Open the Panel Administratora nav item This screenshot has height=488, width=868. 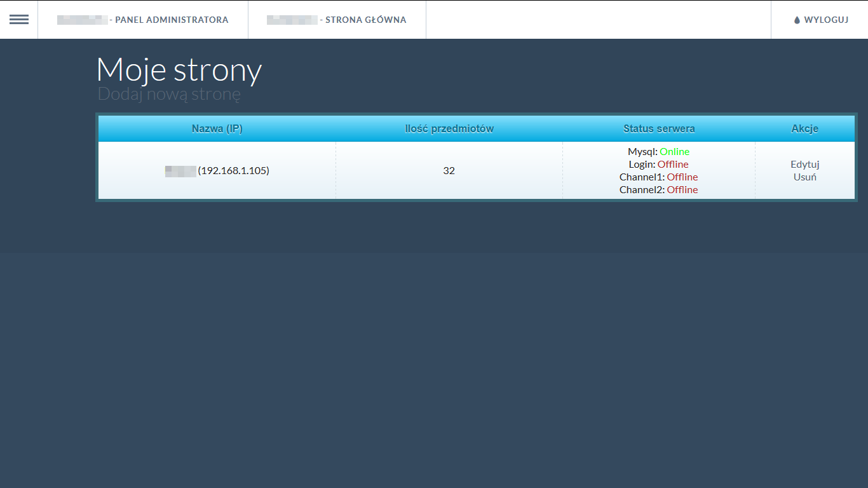click(x=143, y=20)
